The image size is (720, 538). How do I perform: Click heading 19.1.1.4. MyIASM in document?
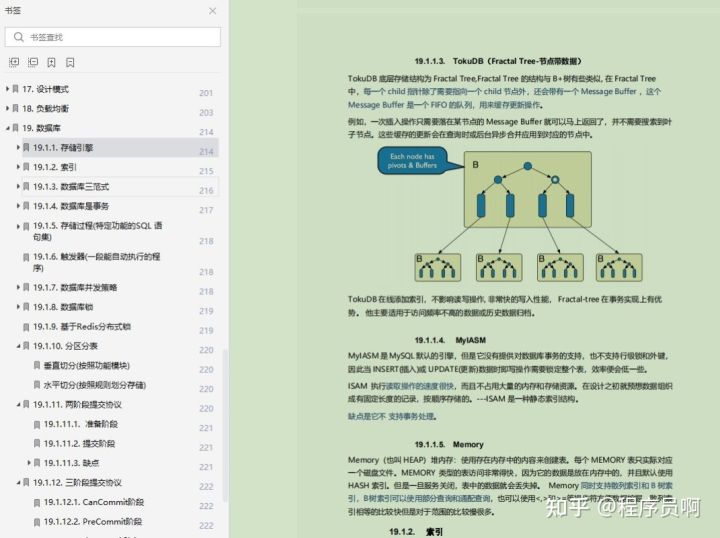[450, 340]
